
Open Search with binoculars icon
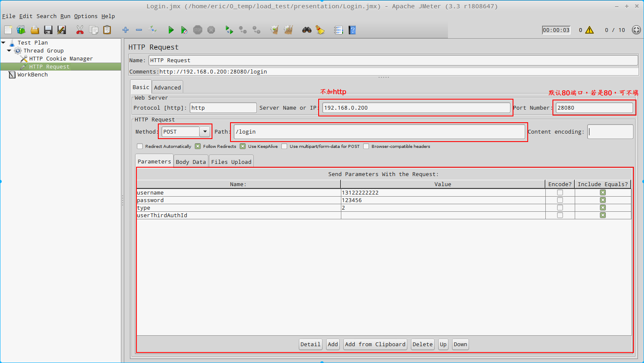pos(307,30)
